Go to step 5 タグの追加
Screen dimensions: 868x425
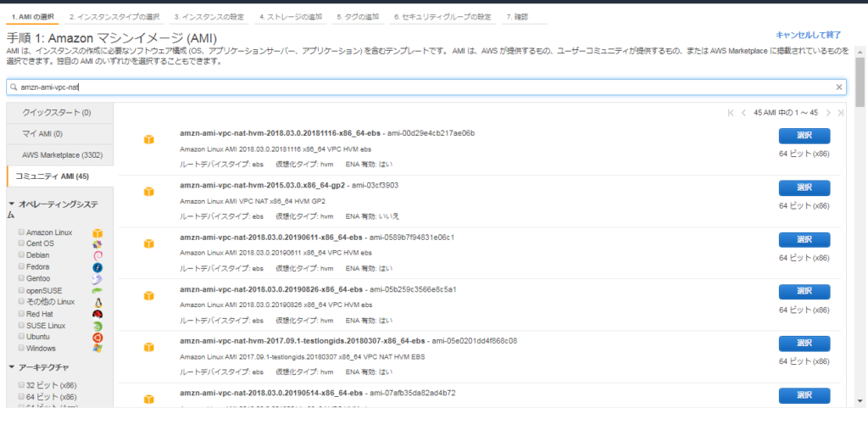[359, 17]
